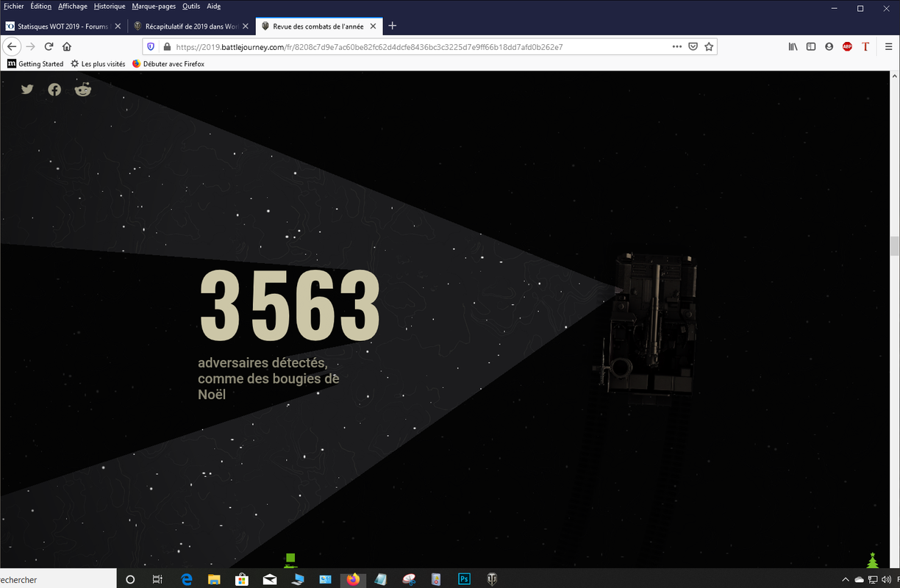Image resolution: width=900 pixels, height=588 pixels.
Task: Open the Firefox account icon
Action: 829,46
